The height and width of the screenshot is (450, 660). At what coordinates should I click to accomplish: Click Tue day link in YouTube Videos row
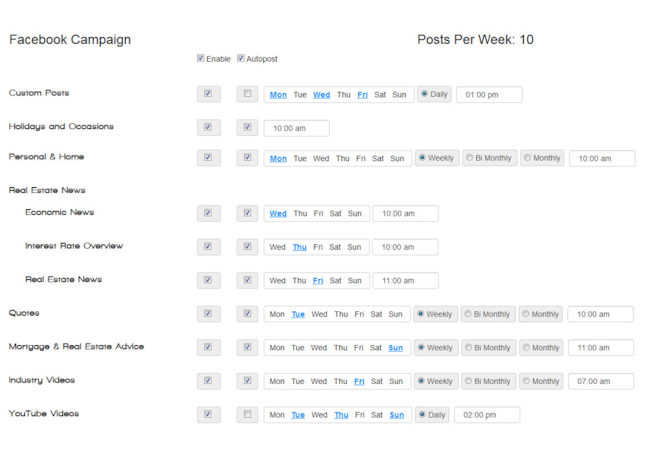[x=298, y=415]
